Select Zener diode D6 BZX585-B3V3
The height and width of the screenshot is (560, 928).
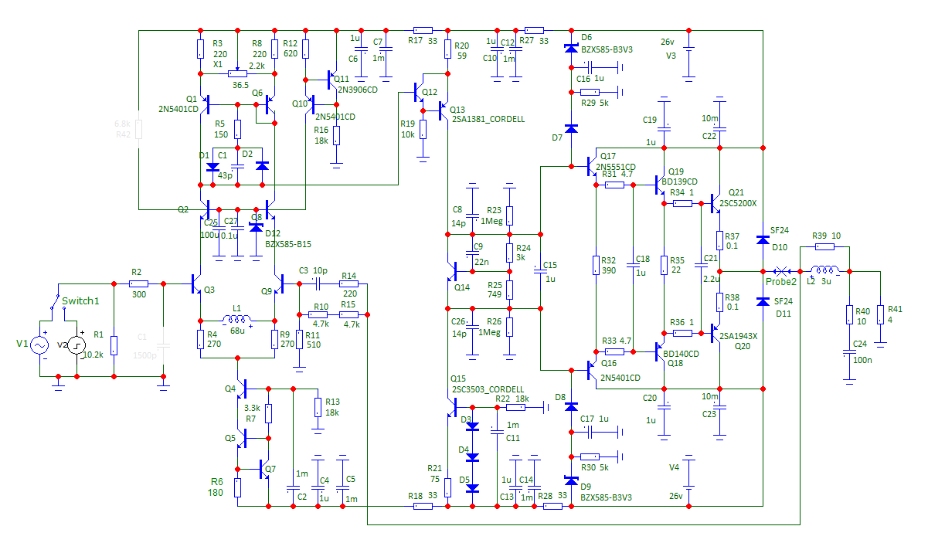[x=571, y=49]
